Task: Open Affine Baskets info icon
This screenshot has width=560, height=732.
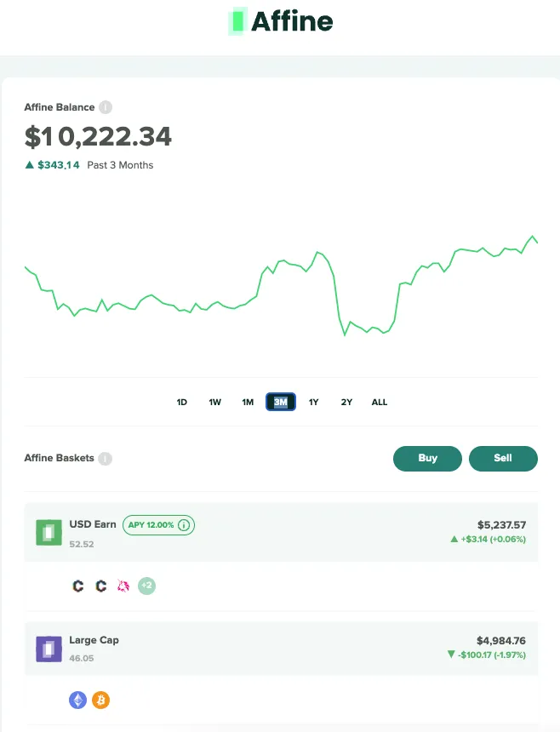Action: [106, 459]
